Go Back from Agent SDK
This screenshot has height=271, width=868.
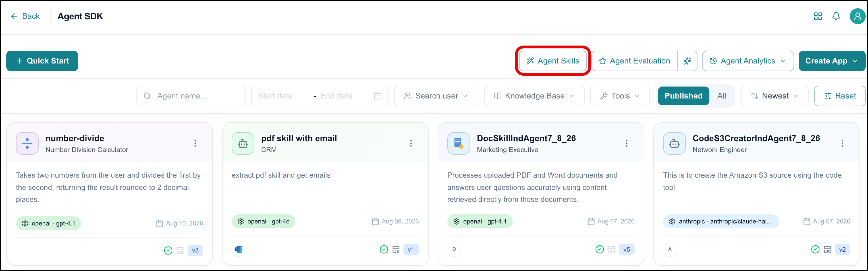click(25, 16)
